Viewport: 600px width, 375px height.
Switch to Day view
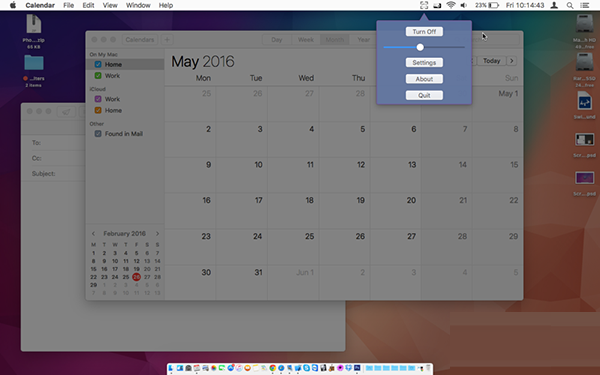pos(277,40)
